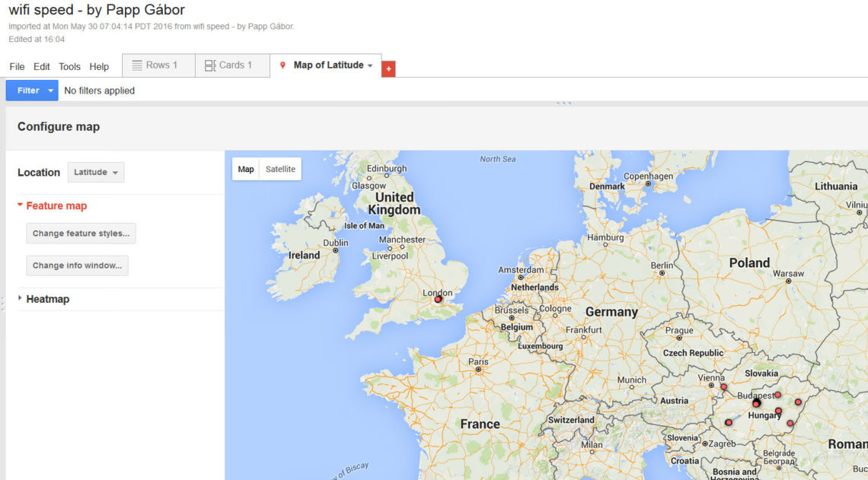Click the Copenhagen label on the map
The height and width of the screenshot is (480, 868).
coord(648,176)
